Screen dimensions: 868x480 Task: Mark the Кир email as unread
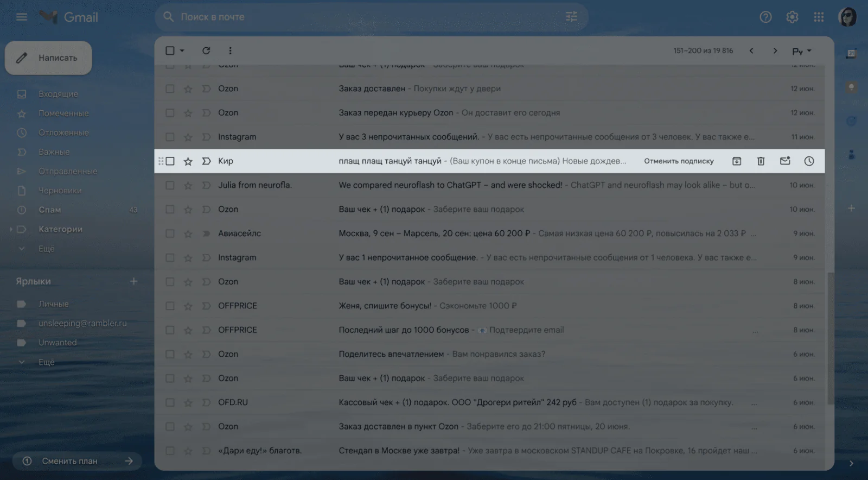[x=785, y=161]
